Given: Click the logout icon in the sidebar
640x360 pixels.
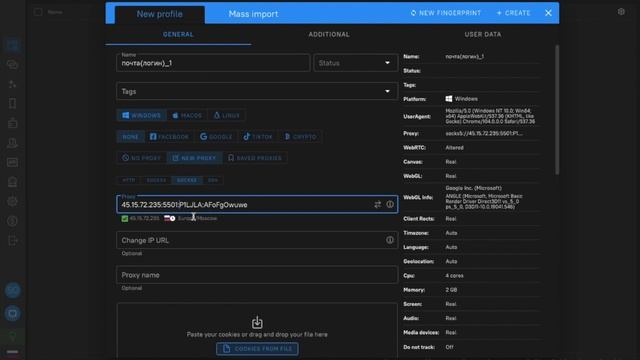Looking at the screenshot, I should coord(13,241).
